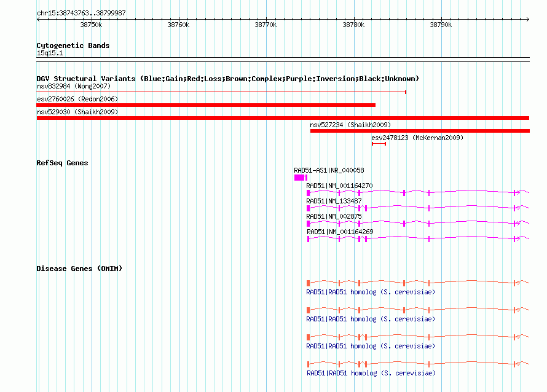Open variant label nsv529030 (Shaikh2009)
This screenshot has width=547, height=392.
coord(77,112)
